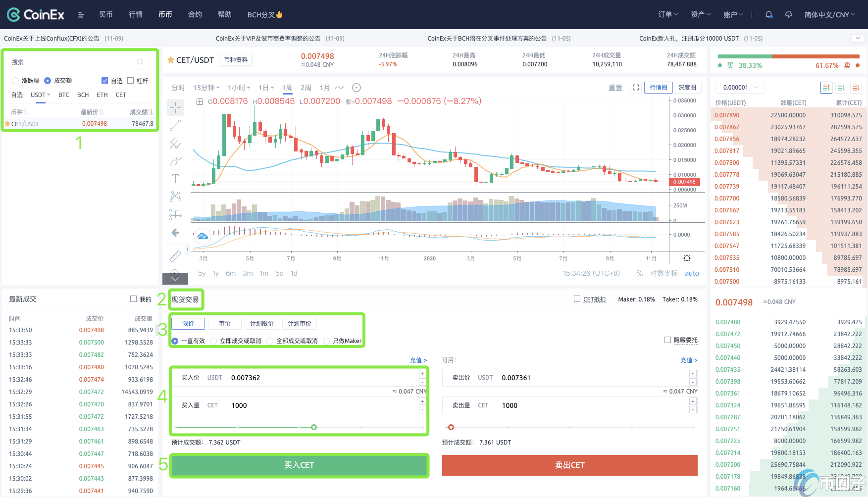Select 只做Maker radio option
The width and height of the screenshot is (868, 497).
coord(326,341)
